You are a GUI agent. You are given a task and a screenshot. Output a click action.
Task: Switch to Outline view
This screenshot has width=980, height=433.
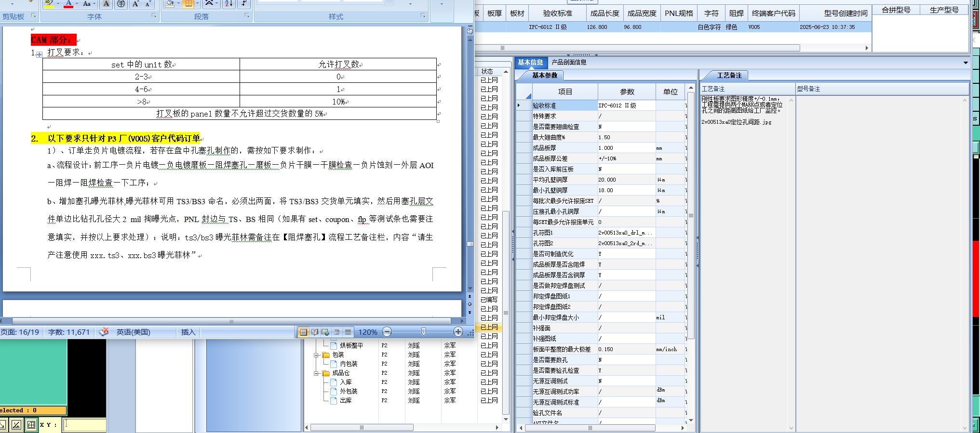click(337, 332)
